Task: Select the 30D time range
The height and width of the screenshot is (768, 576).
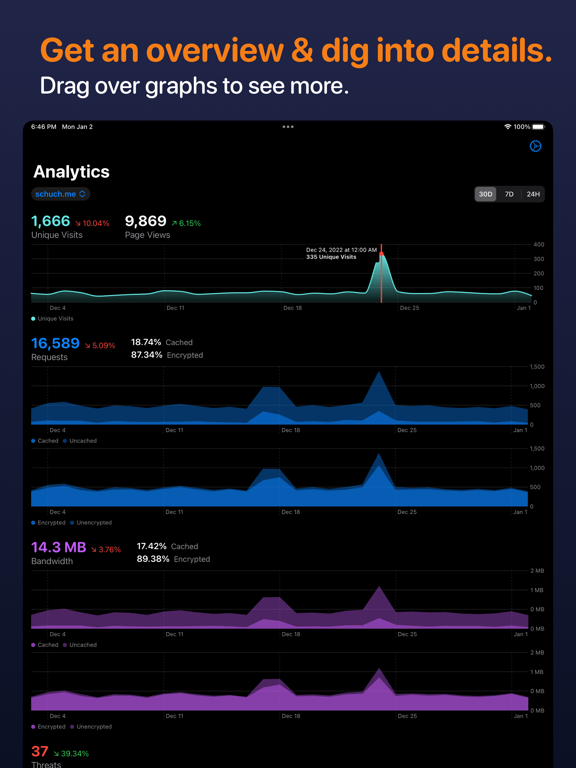Action: pos(485,194)
